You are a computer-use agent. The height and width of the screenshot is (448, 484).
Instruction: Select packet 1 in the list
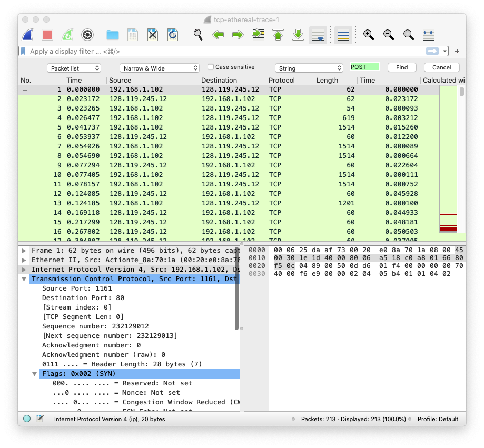pos(229,89)
